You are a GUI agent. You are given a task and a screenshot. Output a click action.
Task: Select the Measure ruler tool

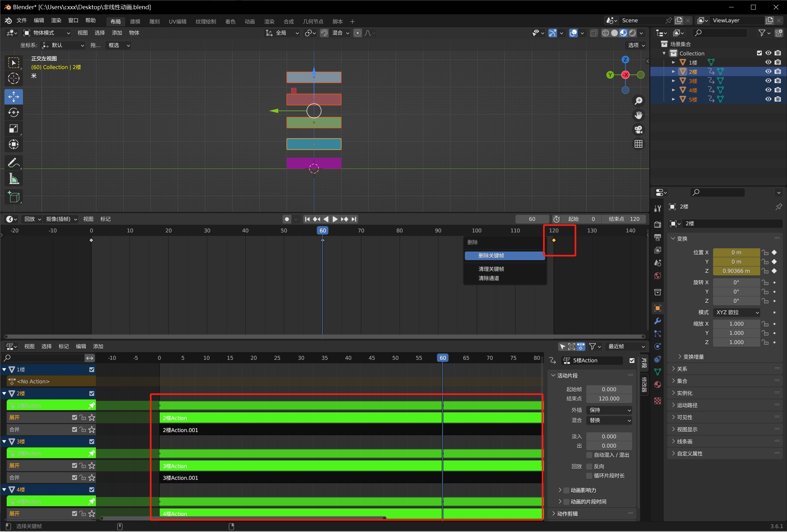click(x=14, y=179)
